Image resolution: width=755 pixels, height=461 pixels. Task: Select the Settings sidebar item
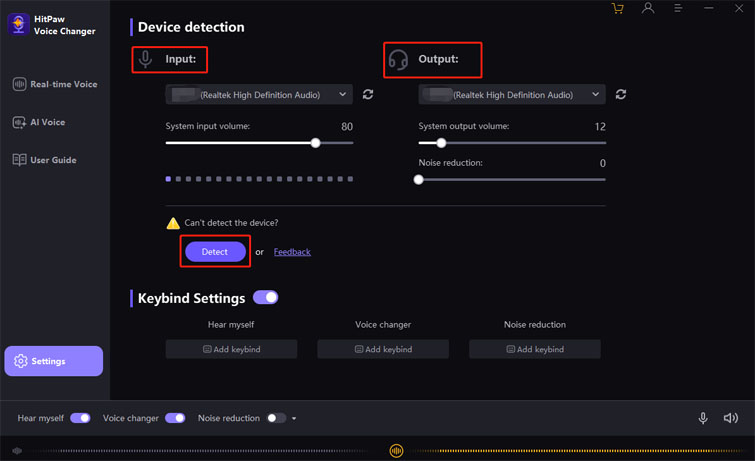53,361
